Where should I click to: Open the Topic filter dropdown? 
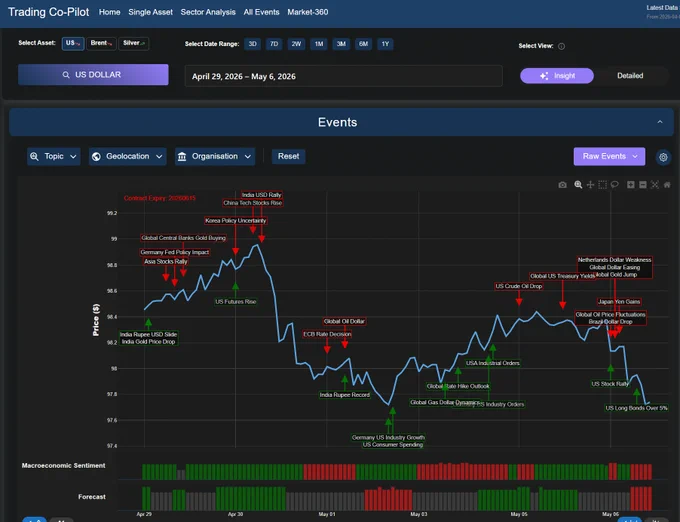click(x=53, y=157)
